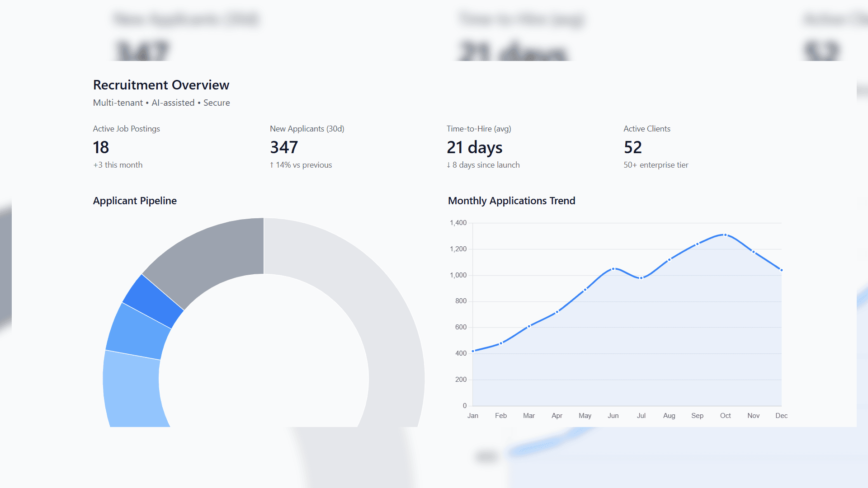This screenshot has height=488, width=868.
Task: Open the New Applicants (30d) details
Action: 307,147
